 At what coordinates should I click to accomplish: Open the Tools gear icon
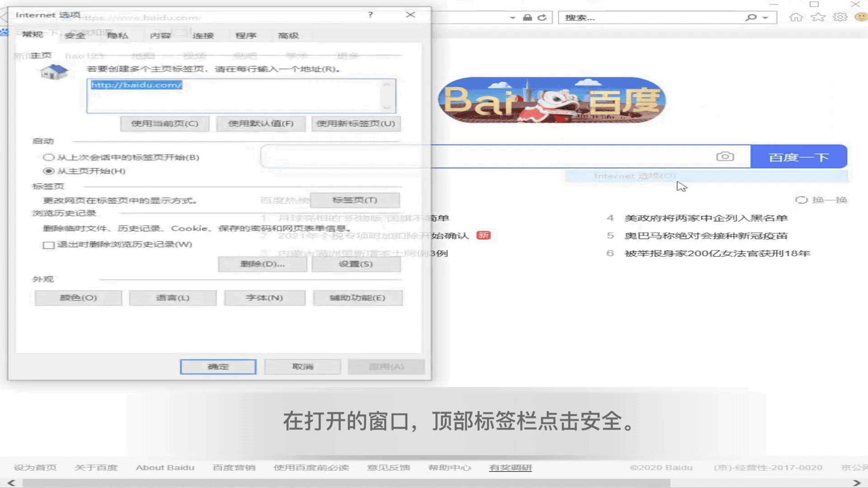(x=840, y=17)
